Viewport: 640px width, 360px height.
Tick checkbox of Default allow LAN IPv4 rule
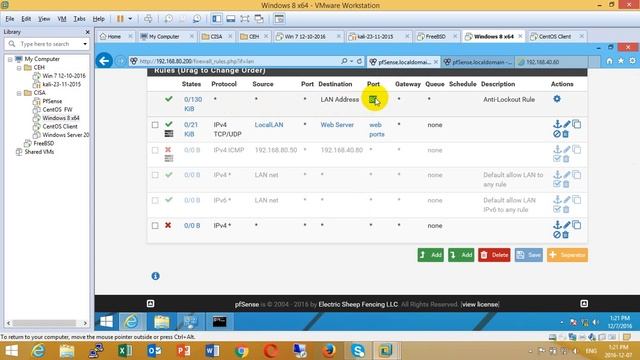(155, 175)
